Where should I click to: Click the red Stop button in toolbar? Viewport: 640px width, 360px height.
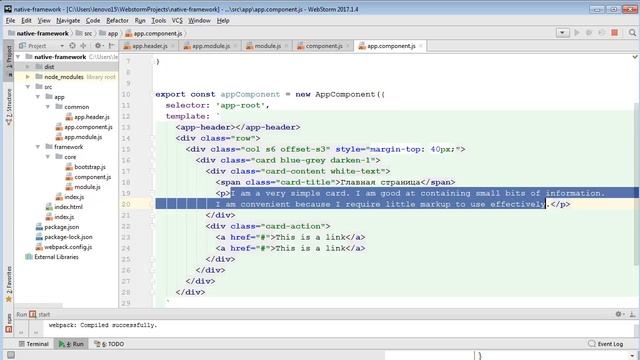614,33
